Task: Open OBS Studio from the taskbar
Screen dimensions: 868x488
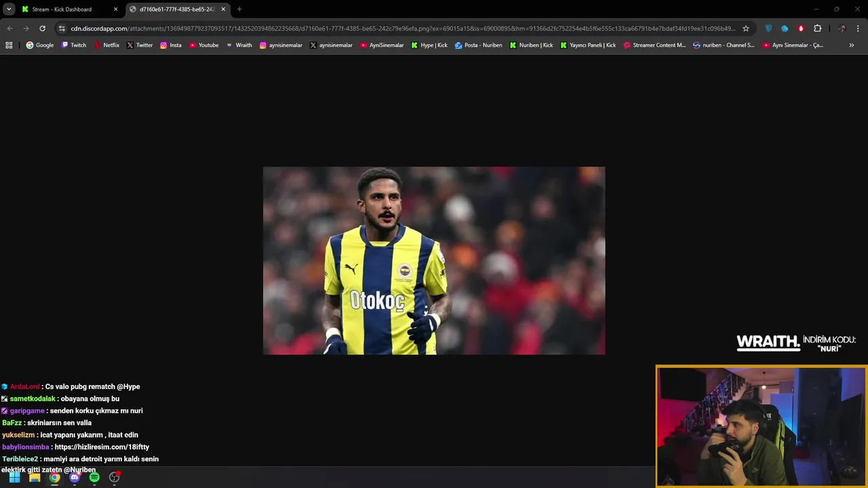Action: (115, 477)
